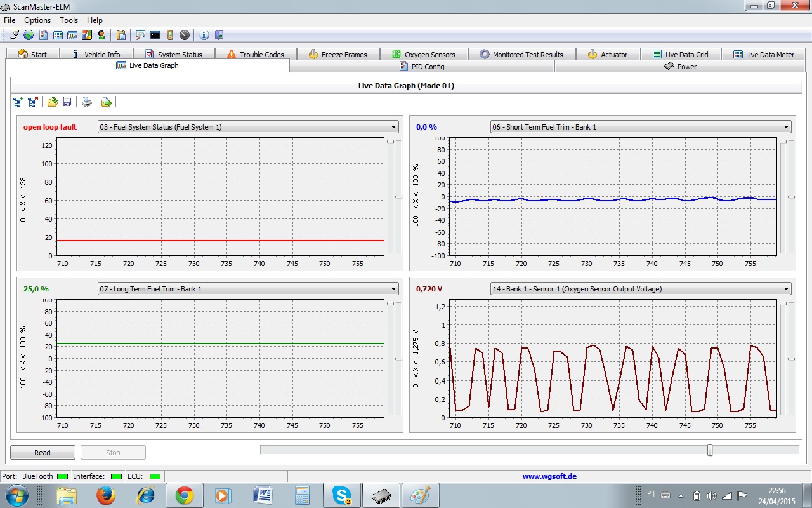This screenshot has width=812, height=508.
Task: Open the terminal console toolbar icon
Action: tap(155, 35)
